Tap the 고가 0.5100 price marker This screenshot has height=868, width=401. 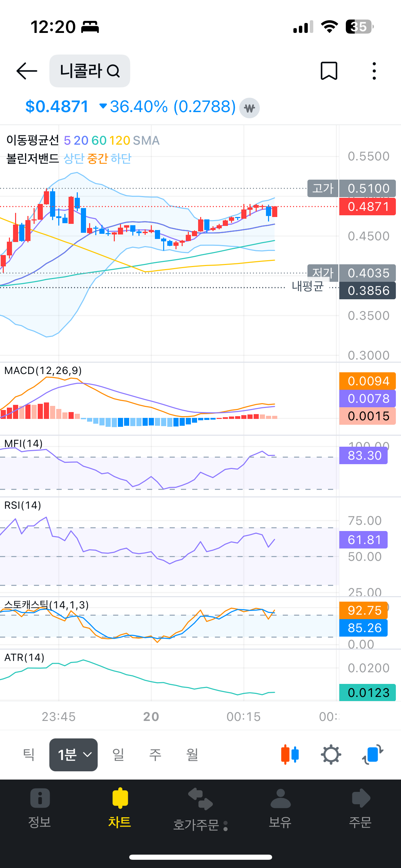click(352, 188)
